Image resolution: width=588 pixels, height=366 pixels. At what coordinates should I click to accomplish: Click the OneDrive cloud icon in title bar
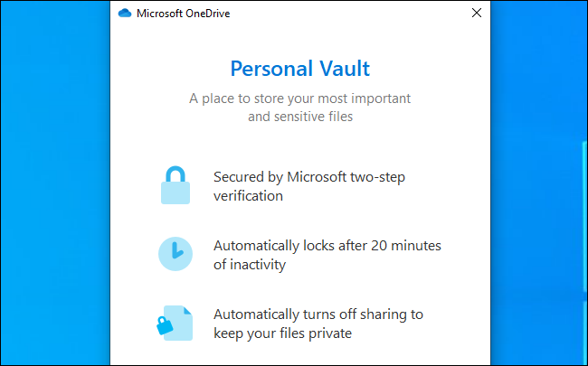[125, 14]
